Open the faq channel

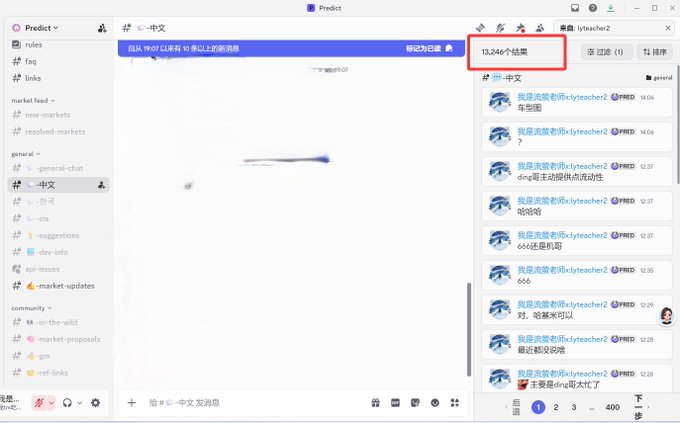(59, 61)
